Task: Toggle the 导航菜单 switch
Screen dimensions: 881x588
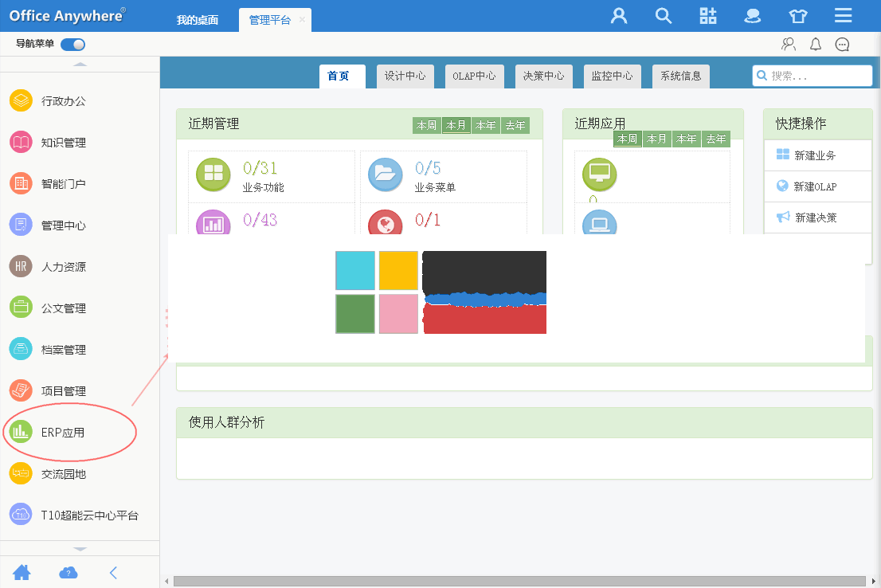Action: coord(72,45)
